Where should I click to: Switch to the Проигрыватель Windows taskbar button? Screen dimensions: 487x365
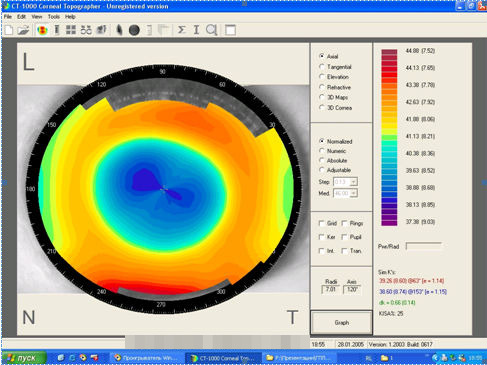(x=146, y=358)
